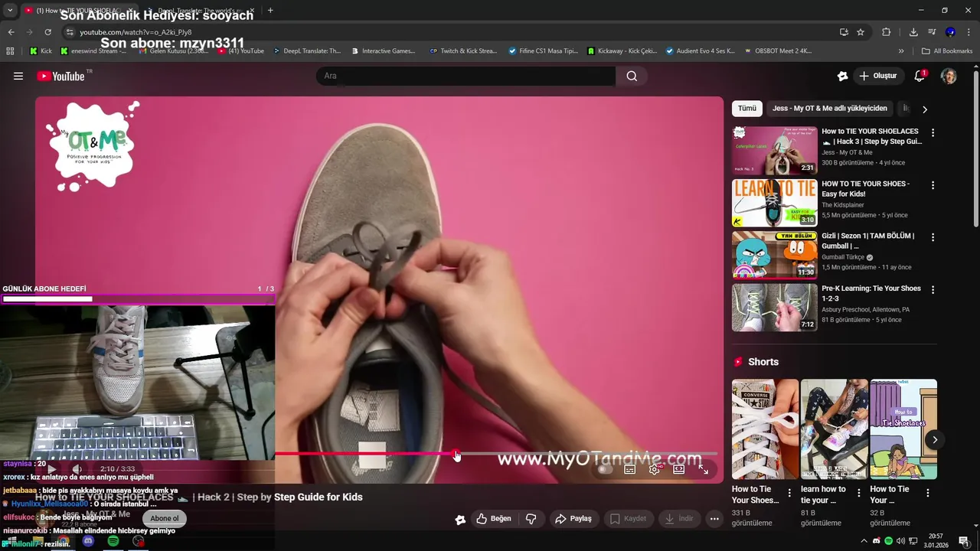980x551 pixels.
Task: Open the Kick bookmark
Action: (x=41, y=51)
